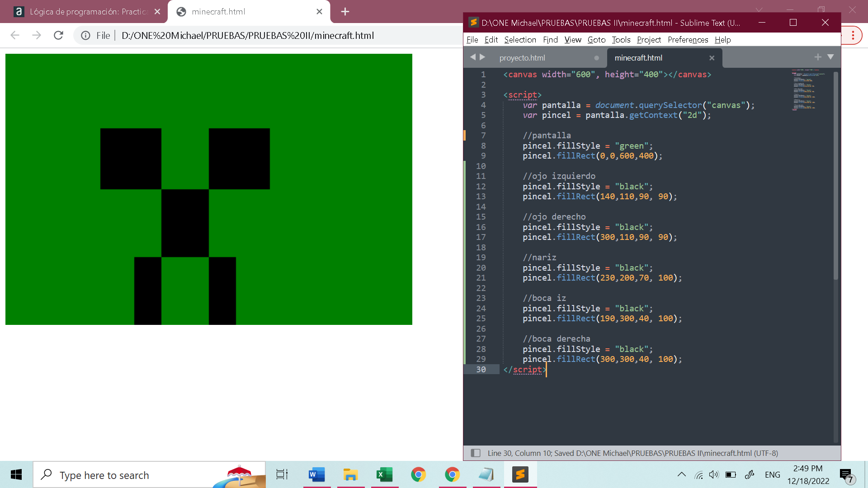Open the Find menu
Screen dimensions: 868x488
coord(550,40)
